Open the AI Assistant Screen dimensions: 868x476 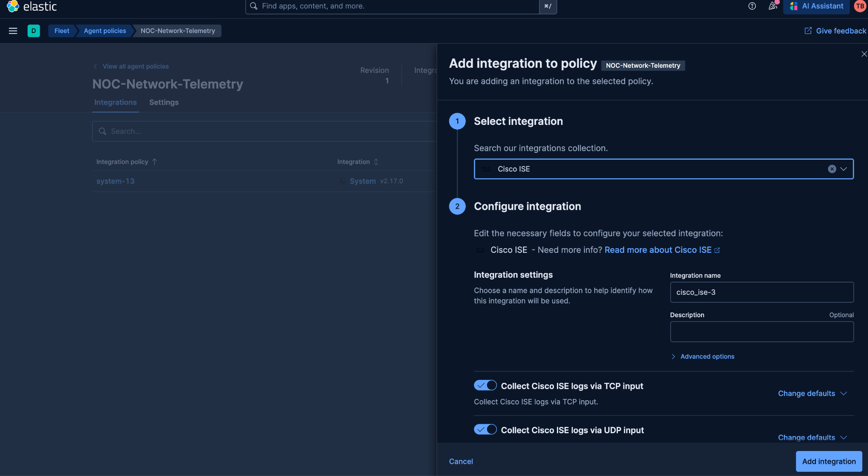(816, 6)
